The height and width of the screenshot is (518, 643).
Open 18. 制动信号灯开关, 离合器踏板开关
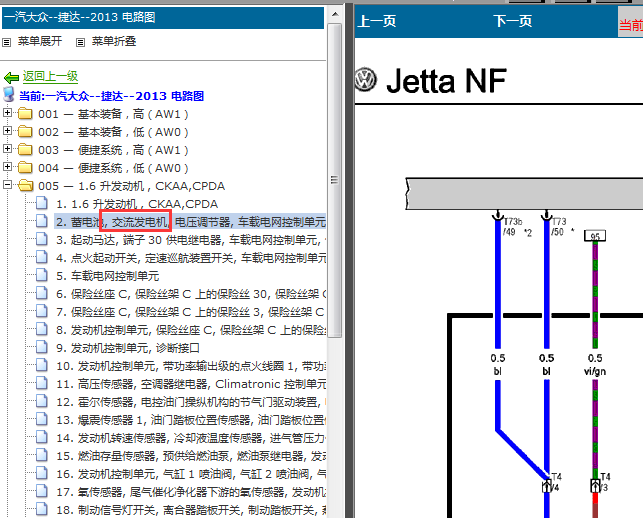coord(191,510)
